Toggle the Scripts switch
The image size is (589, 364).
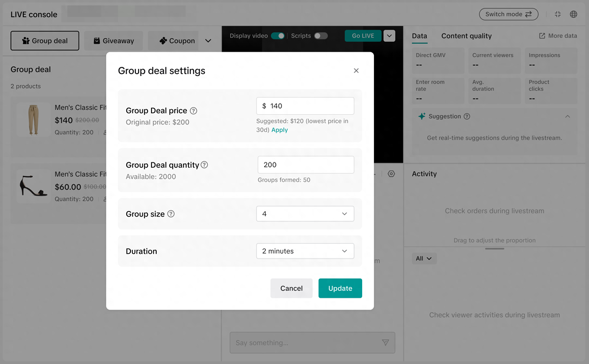(321, 36)
